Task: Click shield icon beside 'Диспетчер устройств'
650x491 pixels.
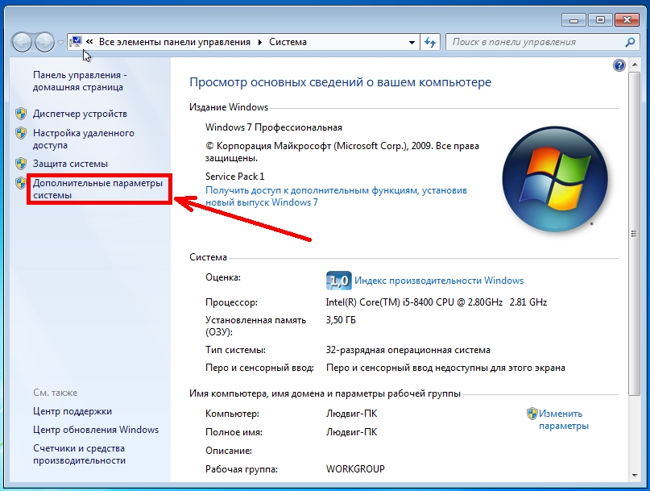Action: [21, 114]
